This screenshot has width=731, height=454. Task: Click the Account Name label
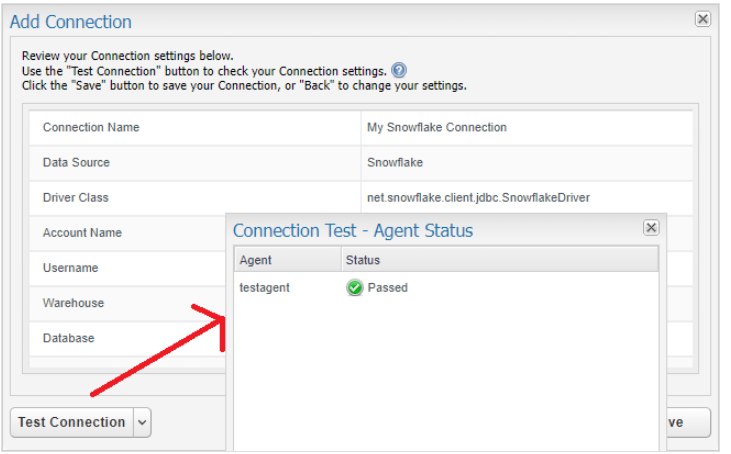82,233
